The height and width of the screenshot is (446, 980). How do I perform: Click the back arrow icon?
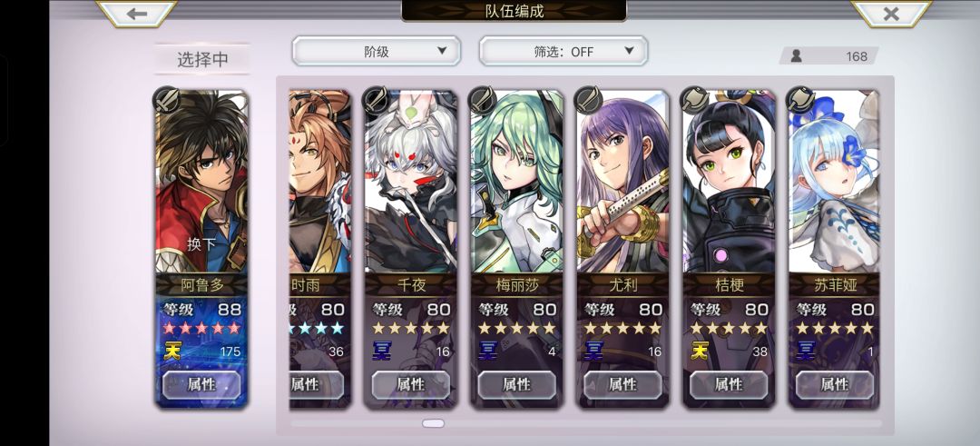coord(137,13)
